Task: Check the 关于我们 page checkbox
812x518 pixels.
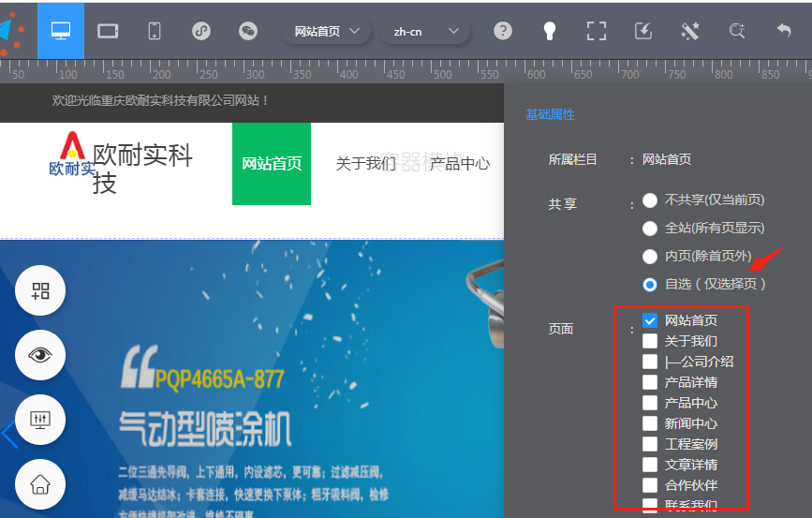Action: [650, 341]
